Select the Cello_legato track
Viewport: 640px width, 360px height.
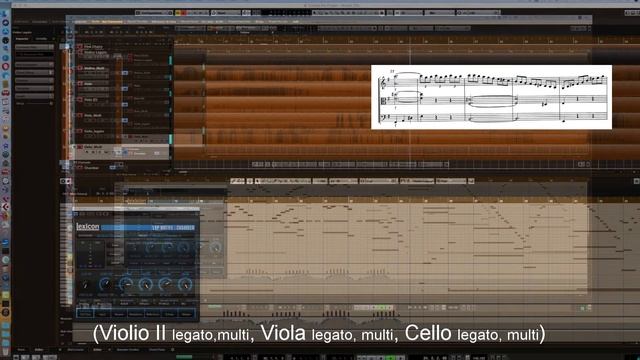[94, 131]
